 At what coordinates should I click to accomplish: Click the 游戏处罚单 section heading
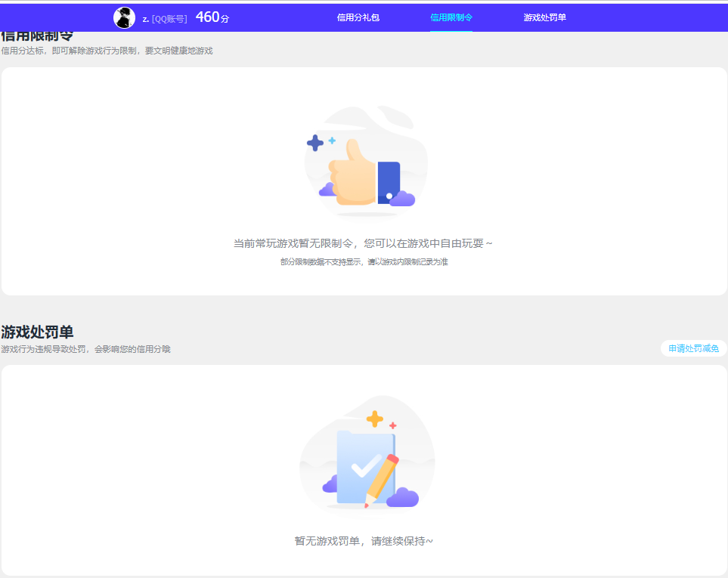(37, 332)
